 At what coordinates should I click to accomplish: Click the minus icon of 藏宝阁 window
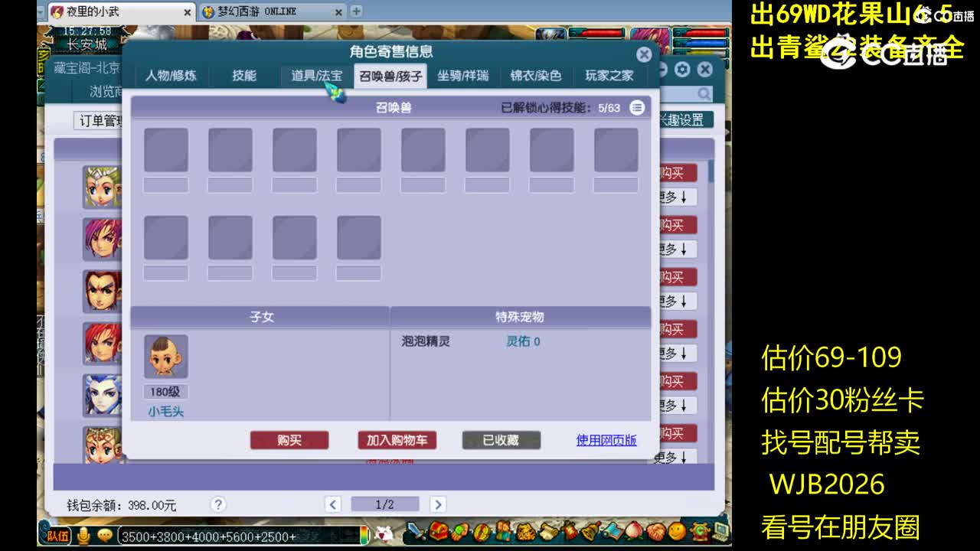(661, 70)
